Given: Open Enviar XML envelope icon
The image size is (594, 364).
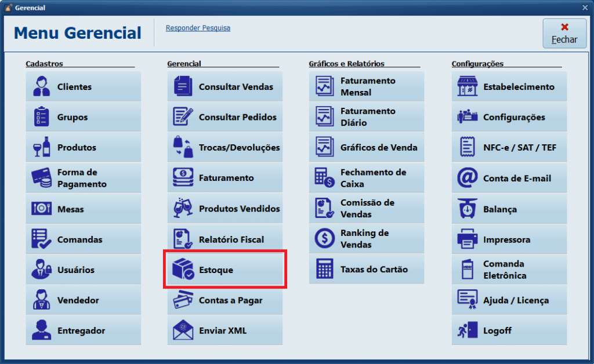Looking at the screenshot, I should pyautogui.click(x=183, y=330).
